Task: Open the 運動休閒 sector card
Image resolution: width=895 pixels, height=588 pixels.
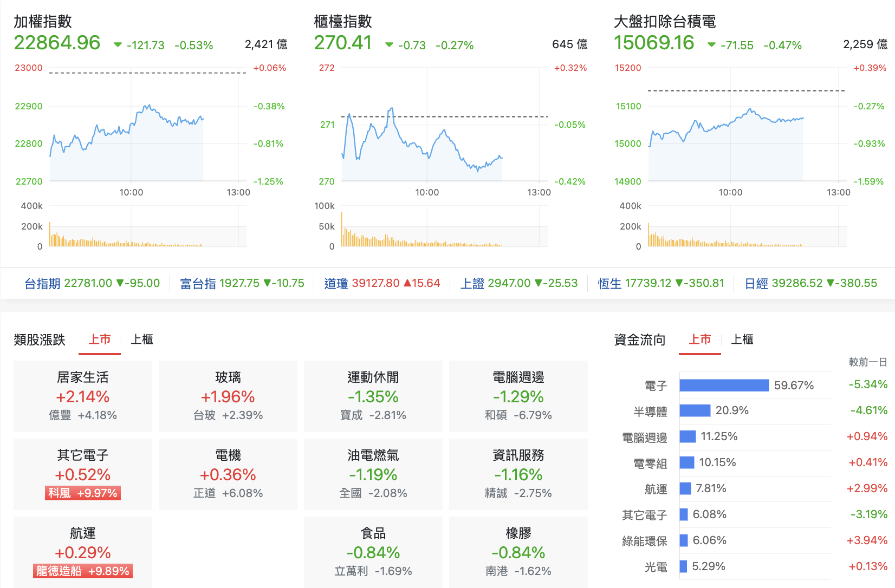Action: 373,396
